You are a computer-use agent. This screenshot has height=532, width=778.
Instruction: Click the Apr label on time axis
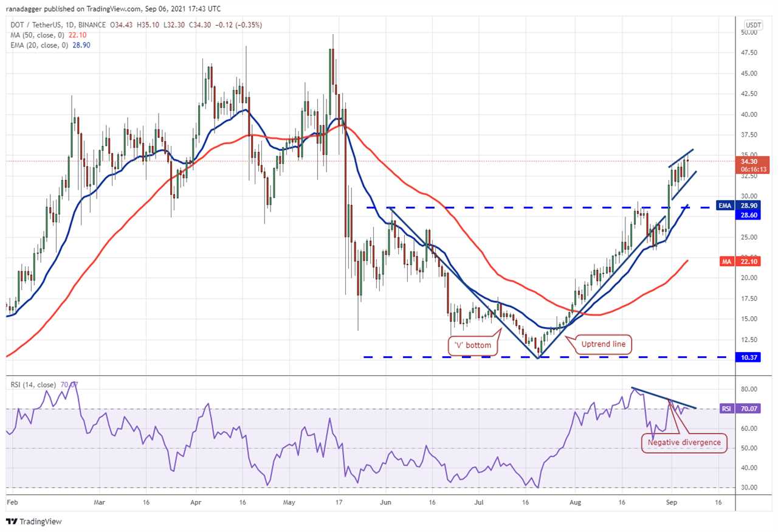(x=196, y=503)
